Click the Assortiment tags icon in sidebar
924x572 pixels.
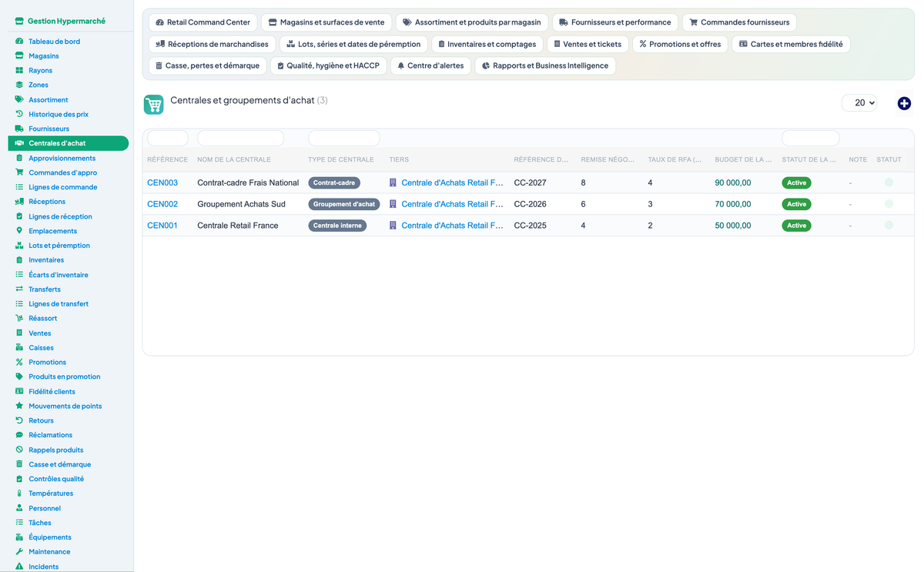[19, 99]
